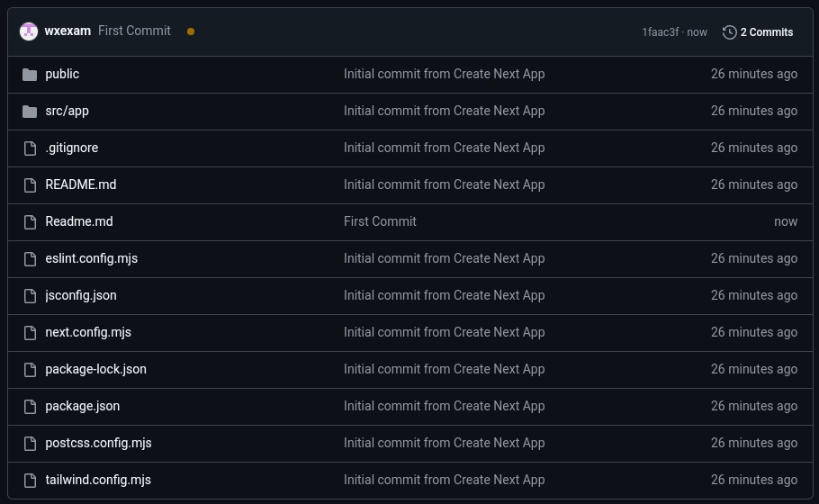This screenshot has height=504, width=819.
Task: Click the commits history clock icon
Action: [x=729, y=32]
